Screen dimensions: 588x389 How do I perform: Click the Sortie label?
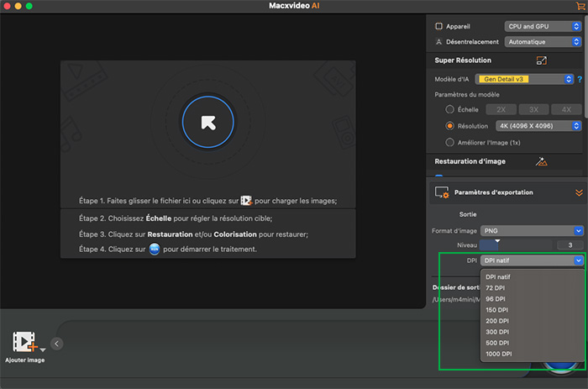[468, 214]
